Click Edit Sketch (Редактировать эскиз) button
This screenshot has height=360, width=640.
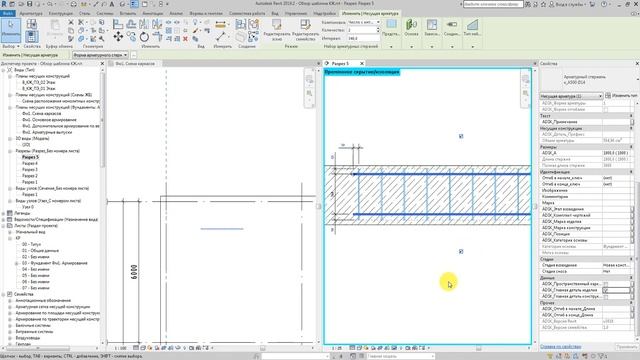click(x=277, y=30)
